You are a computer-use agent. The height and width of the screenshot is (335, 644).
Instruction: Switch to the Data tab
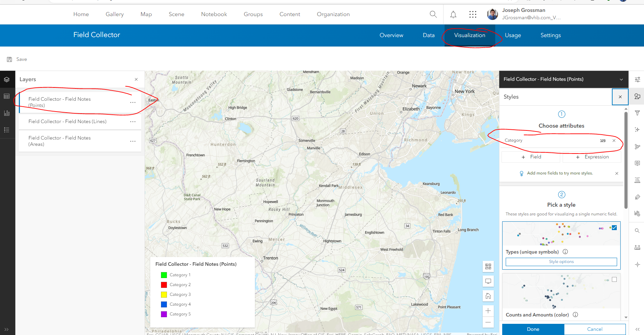428,35
